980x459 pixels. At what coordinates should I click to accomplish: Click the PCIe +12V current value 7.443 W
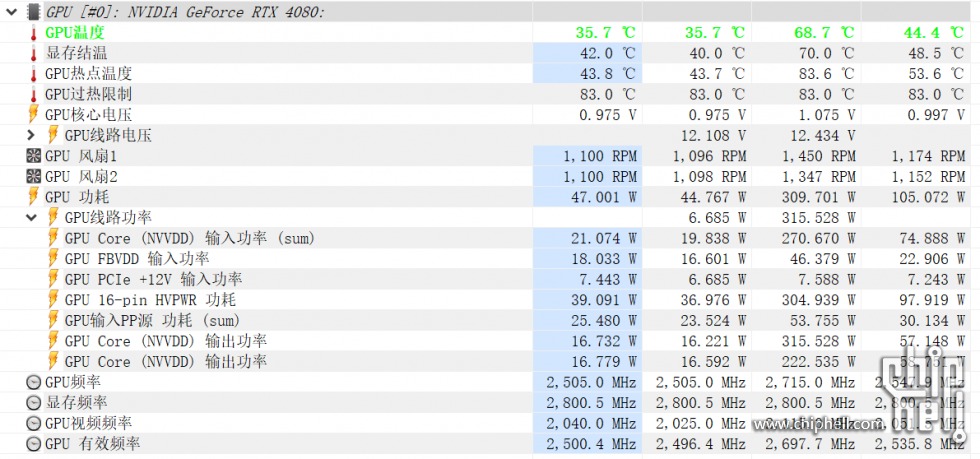[x=608, y=280]
